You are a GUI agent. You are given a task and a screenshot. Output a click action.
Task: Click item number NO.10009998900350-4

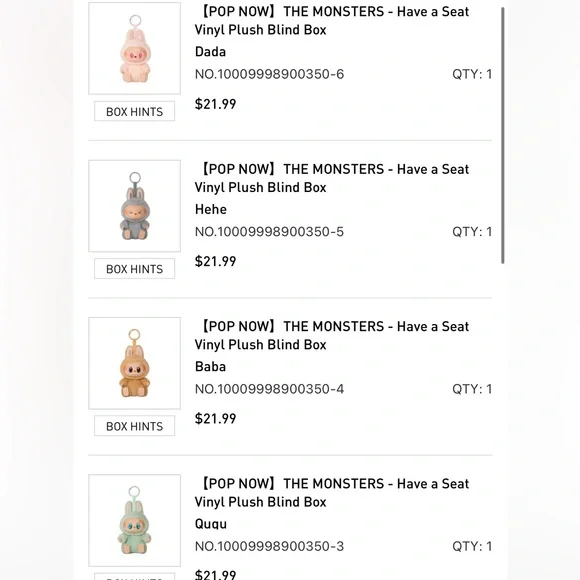pyautogui.click(x=269, y=389)
